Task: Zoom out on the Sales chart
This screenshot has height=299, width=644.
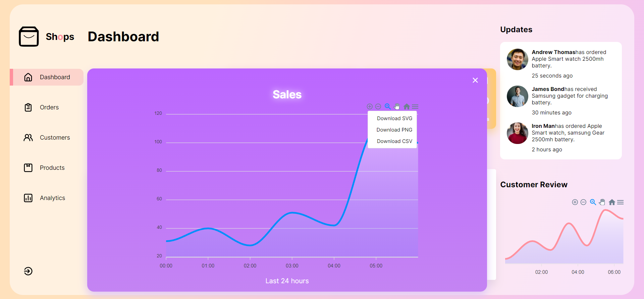Action: (x=378, y=106)
